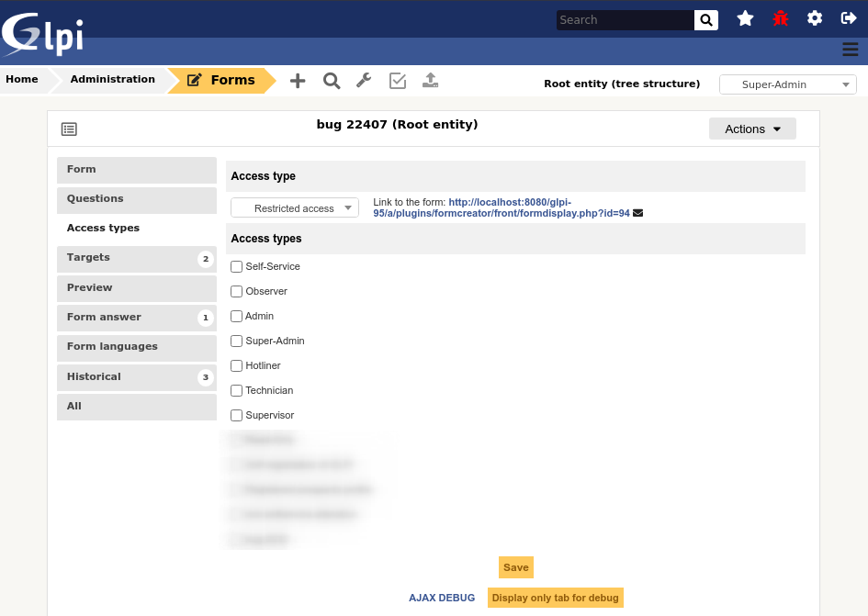The image size is (868, 616).
Task: Click the red debug bug icon
Action: coord(780,18)
